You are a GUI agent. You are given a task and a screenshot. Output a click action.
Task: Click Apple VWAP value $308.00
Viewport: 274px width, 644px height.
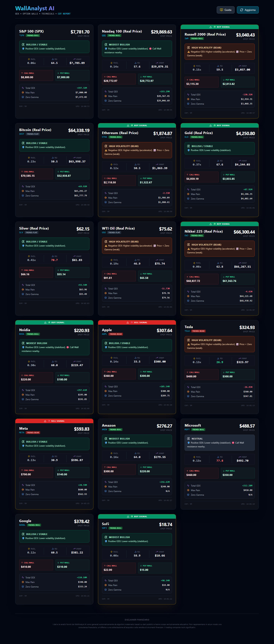160,362
